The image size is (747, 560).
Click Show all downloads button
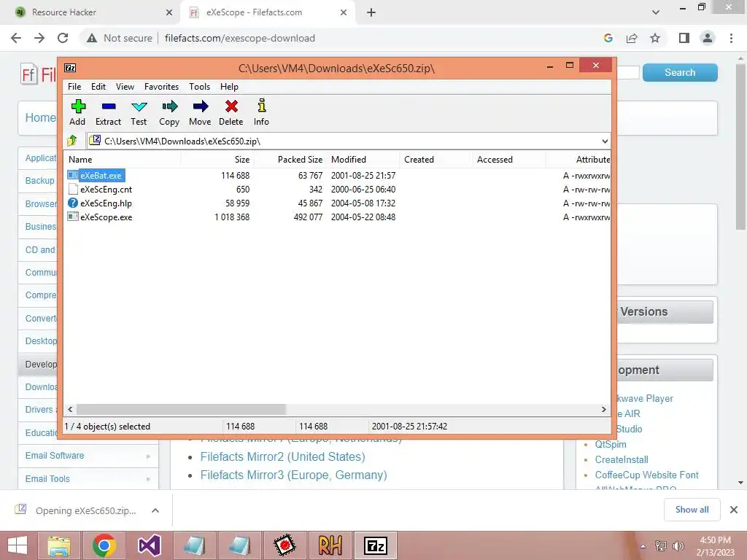692,510
